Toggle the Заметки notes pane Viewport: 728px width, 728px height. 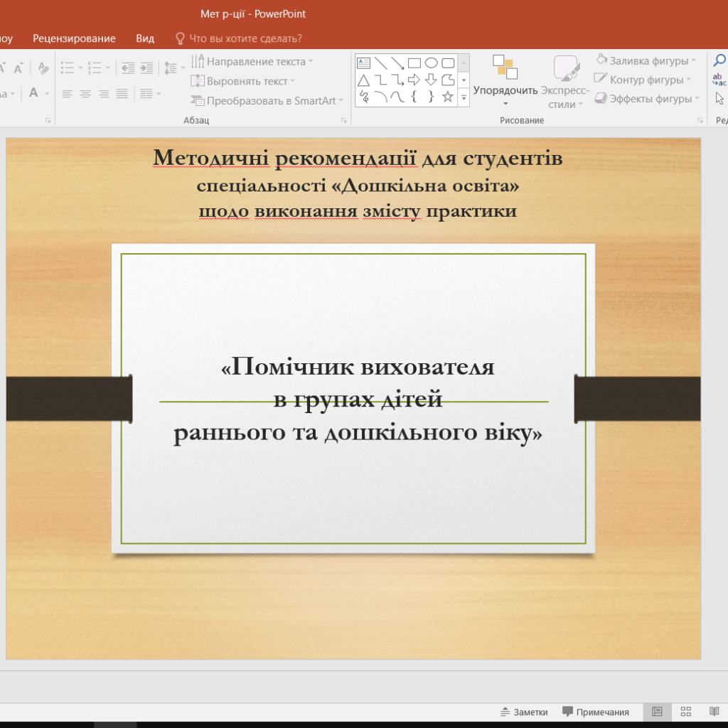coord(524,712)
